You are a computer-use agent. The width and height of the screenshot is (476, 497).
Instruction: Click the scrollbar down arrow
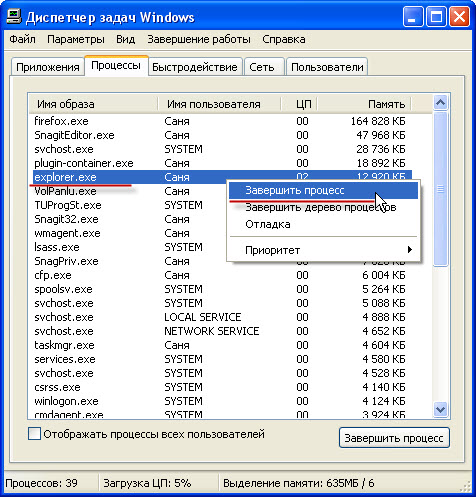[441, 409]
